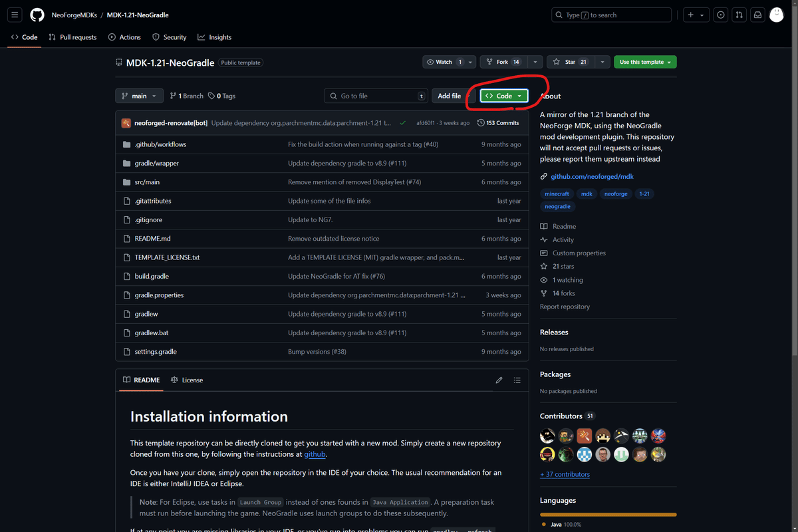
Task: Open the github.com/neoforged/mdk link
Action: pyautogui.click(x=592, y=177)
